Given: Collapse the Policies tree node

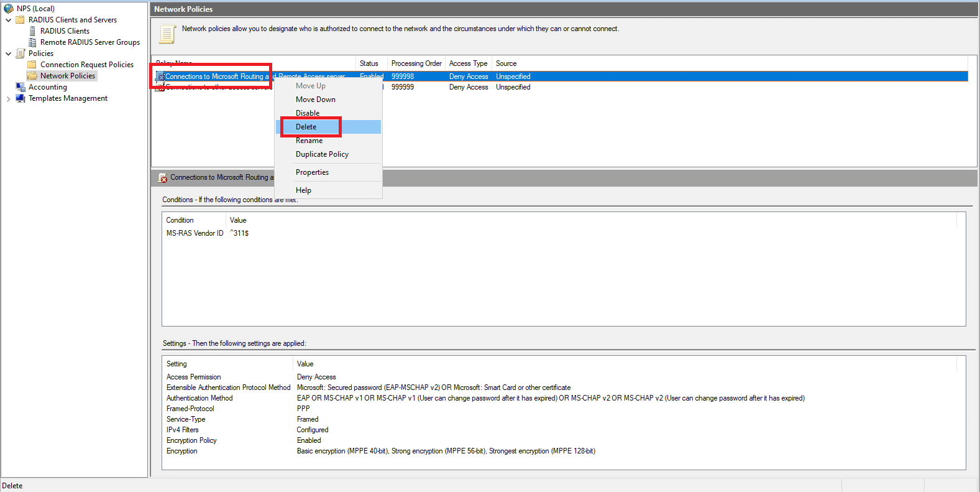Looking at the screenshot, I should point(8,53).
